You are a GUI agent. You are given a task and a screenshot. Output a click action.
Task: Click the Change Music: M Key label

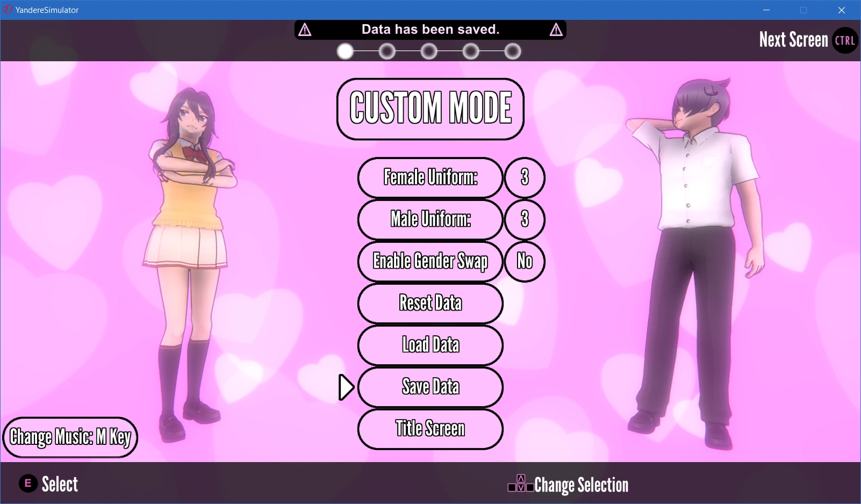70,437
